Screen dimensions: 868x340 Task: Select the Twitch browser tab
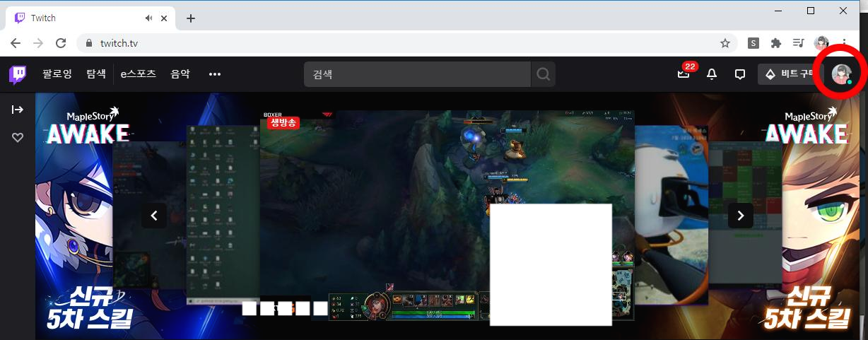tap(90, 18)
